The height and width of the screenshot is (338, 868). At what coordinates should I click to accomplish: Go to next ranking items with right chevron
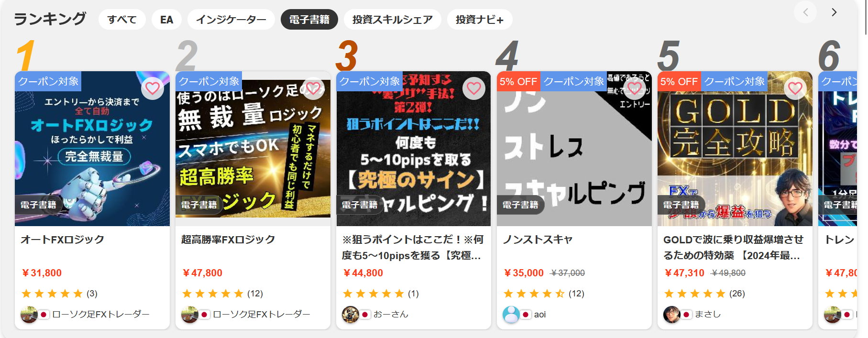click(834, 12)
